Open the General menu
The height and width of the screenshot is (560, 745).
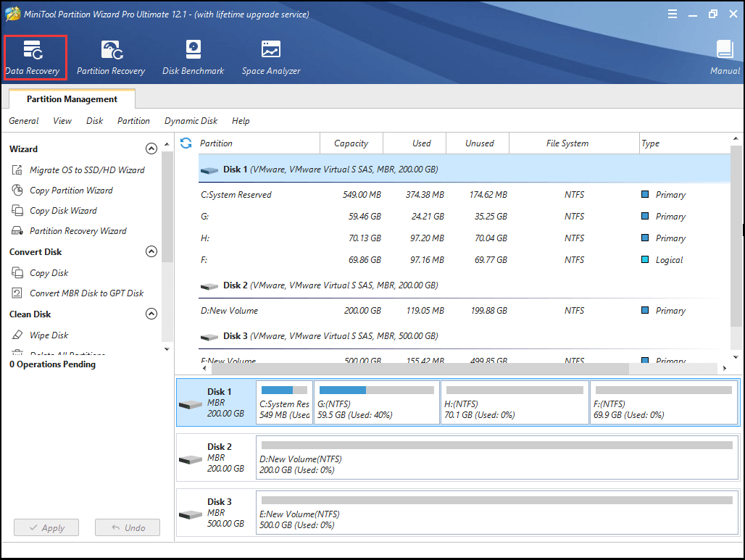24,121
